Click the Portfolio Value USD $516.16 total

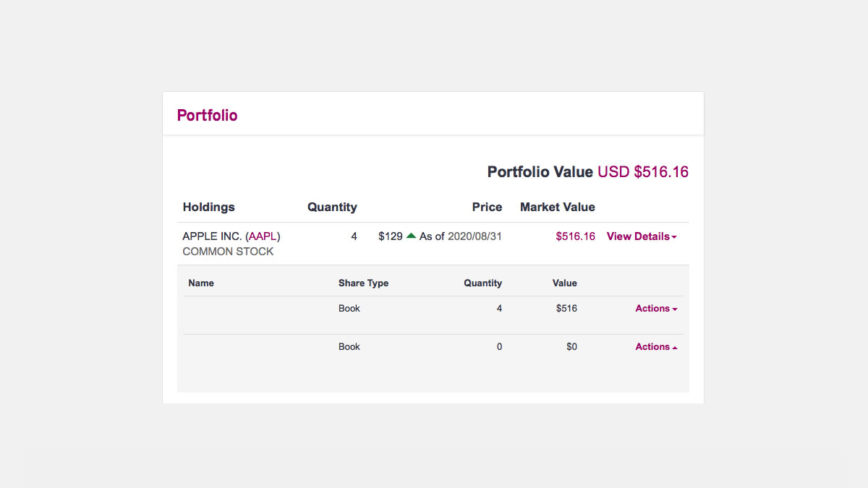point(588,172)
